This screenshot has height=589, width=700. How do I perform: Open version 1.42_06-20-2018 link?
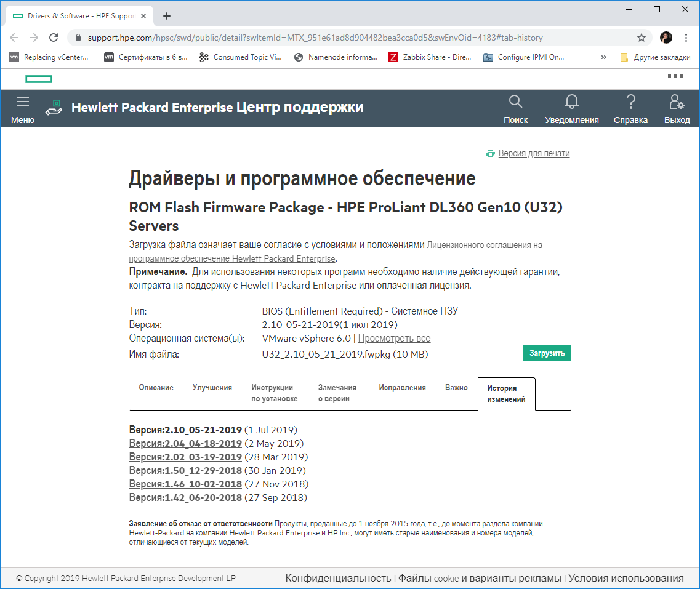[x=185, y=497]
